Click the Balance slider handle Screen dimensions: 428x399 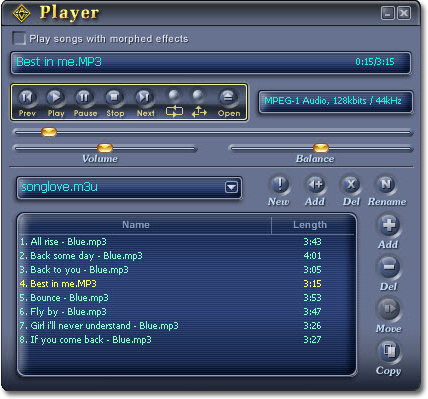[321, 147]
